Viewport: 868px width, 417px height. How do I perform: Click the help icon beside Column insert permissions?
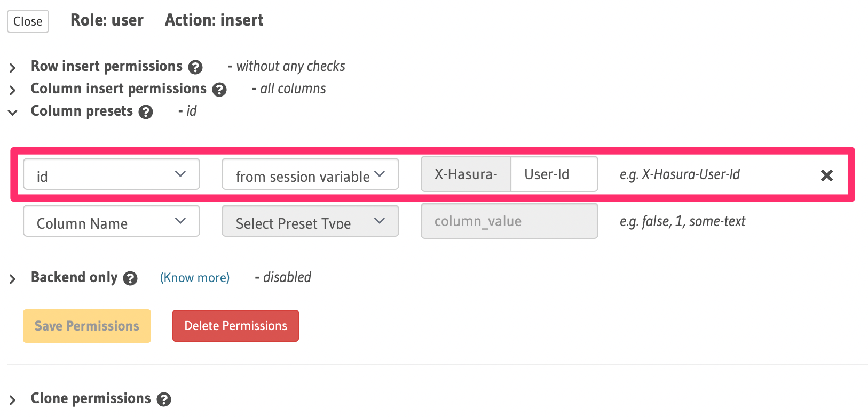pyautogui.click(x=220, y=89)
